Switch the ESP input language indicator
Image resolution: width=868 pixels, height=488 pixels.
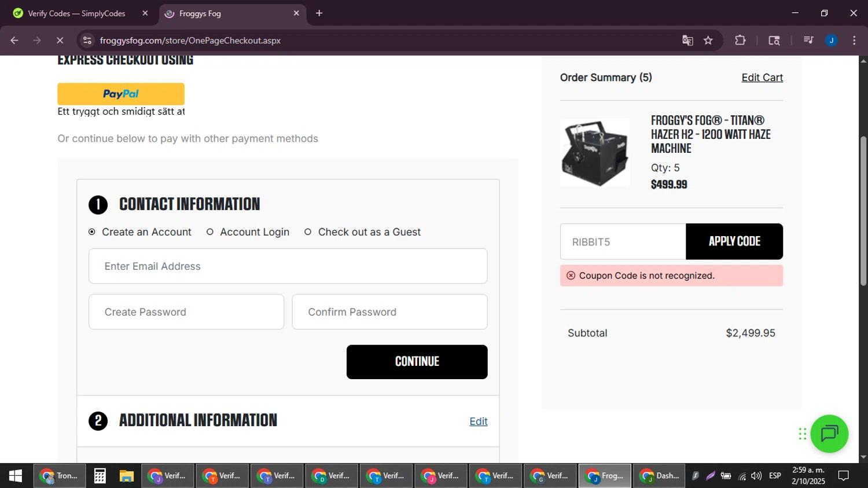click(x=775, y=476)
